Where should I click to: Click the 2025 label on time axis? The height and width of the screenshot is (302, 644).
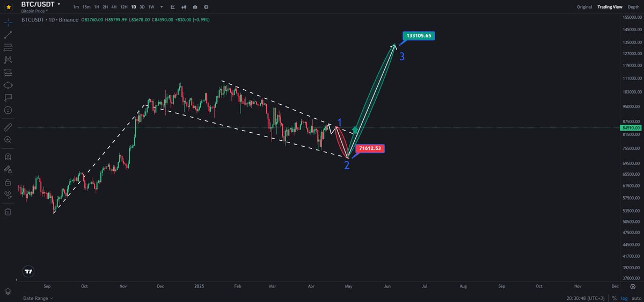[x=200, y=286]
